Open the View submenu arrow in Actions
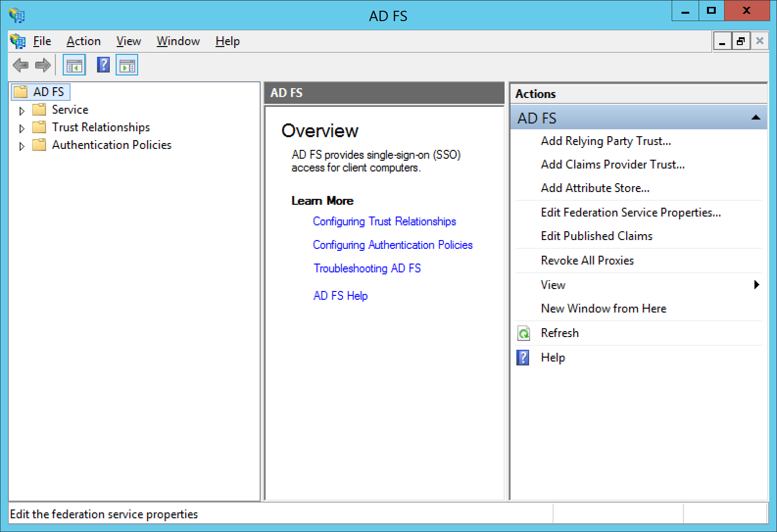The height and width of the screenshot is (532, 777). pos(756,285)
